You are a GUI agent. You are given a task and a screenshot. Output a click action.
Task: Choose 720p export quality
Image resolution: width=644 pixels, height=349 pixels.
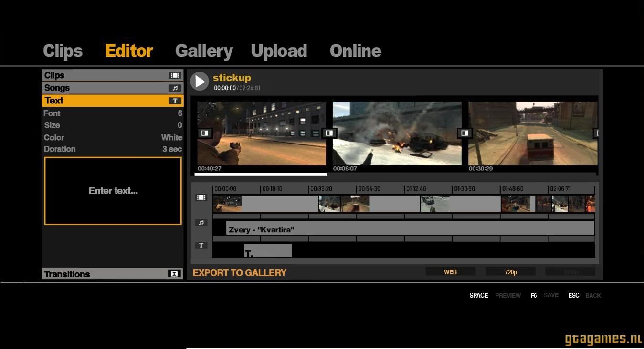(x=510, y=272)
